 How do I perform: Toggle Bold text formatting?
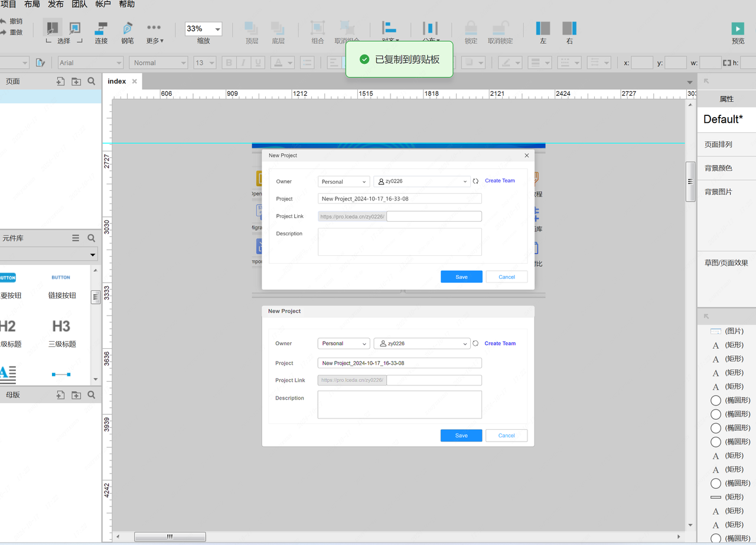[229, 63]
